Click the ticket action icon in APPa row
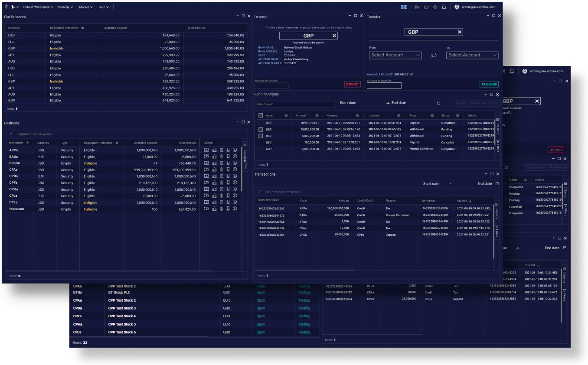This screenshot has width=588, height=365. (207, 150)
